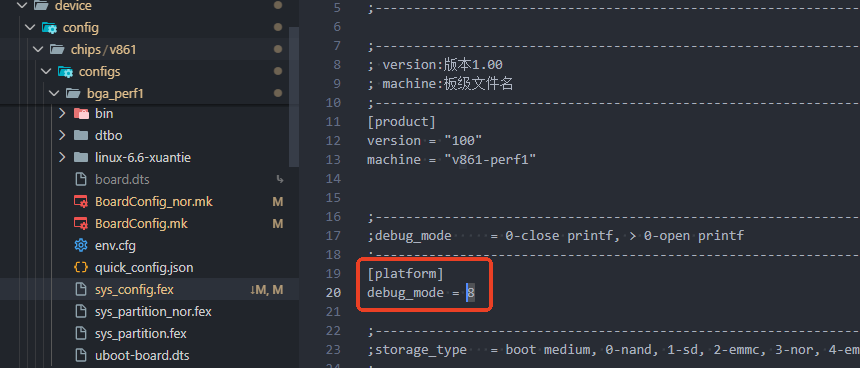Collapse the bga_perf1 folder chevron
Screen dimensions: 860x368
click(54, 94)
